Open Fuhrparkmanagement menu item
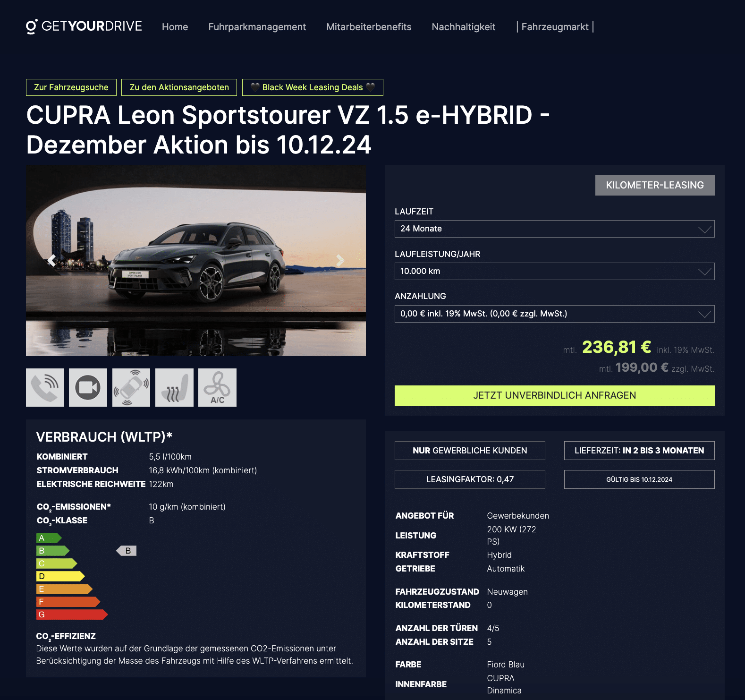Viewport: 745px width, 700px height. click(257, 27)
